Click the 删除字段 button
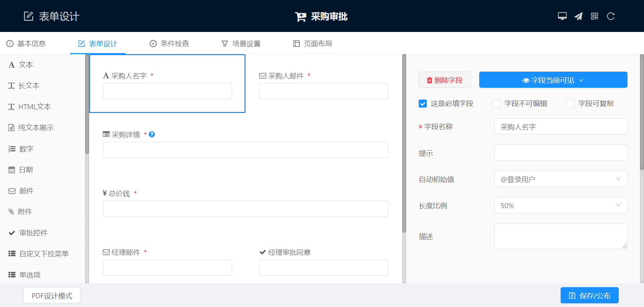The image size is (644, 307). [445, 80]
